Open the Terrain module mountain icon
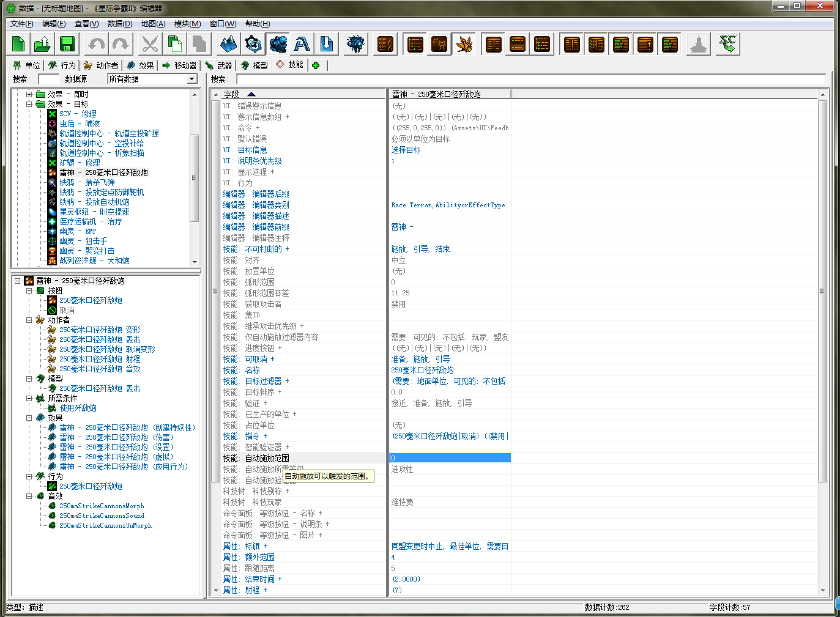This screenshot has width=840, height=617. point(228,44)
